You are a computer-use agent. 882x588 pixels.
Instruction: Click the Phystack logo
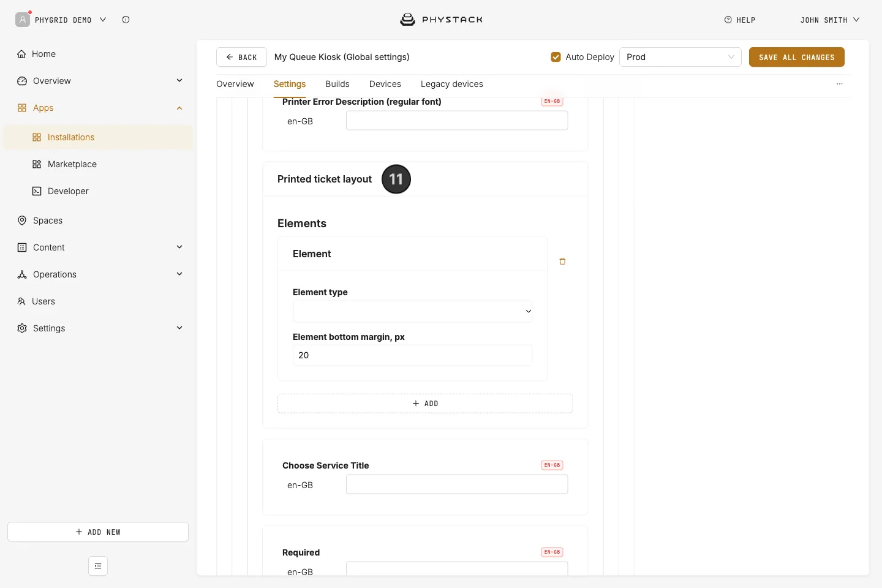pyautogui.click(x=441, y=20)
